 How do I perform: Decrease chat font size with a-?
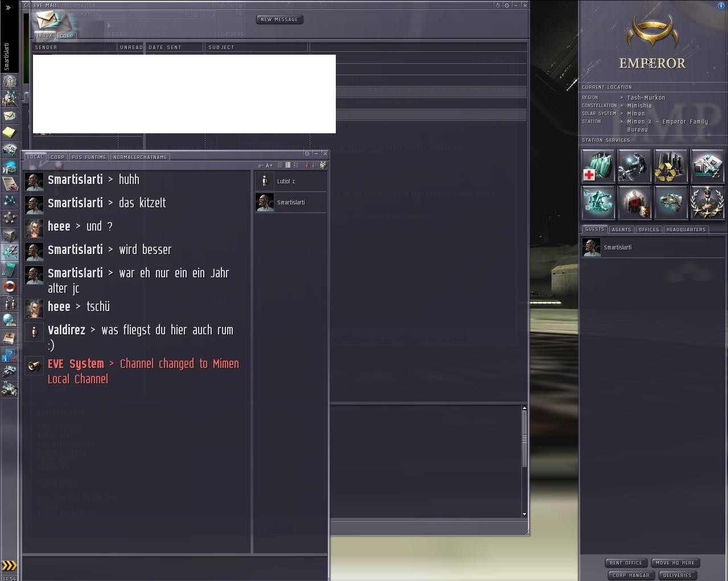261,166
